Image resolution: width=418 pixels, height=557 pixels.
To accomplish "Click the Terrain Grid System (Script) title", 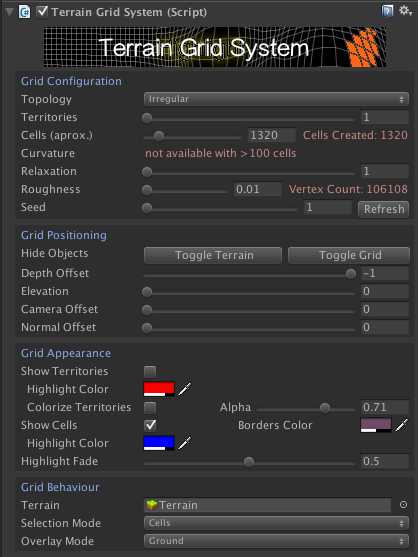I will tap(129, 12).
